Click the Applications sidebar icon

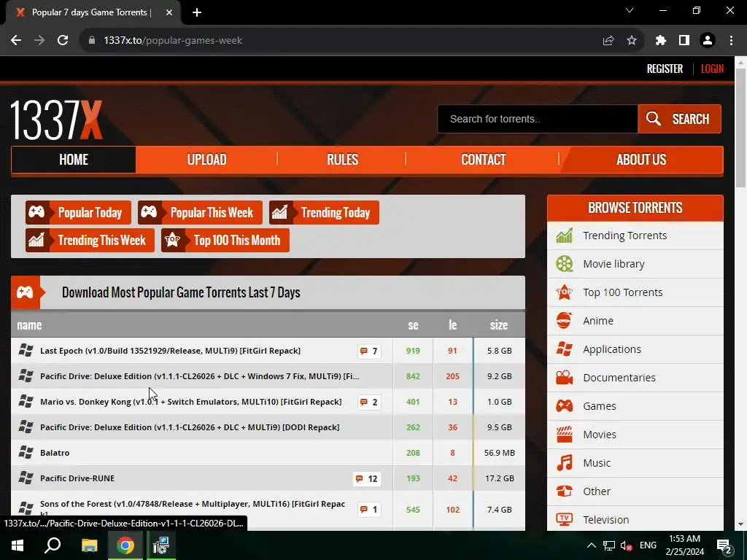(564, 349)
